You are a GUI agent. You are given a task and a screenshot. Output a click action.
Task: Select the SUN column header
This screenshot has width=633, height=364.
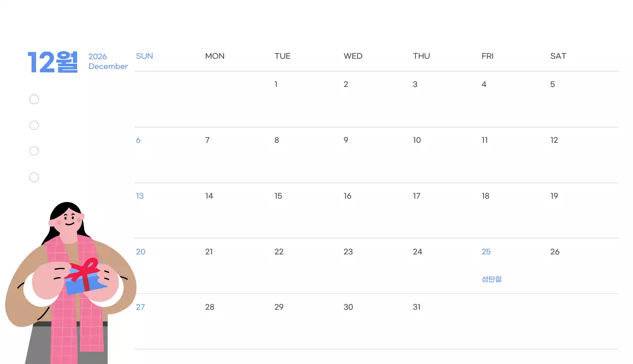pyautogui.click(x=144, y=56)
